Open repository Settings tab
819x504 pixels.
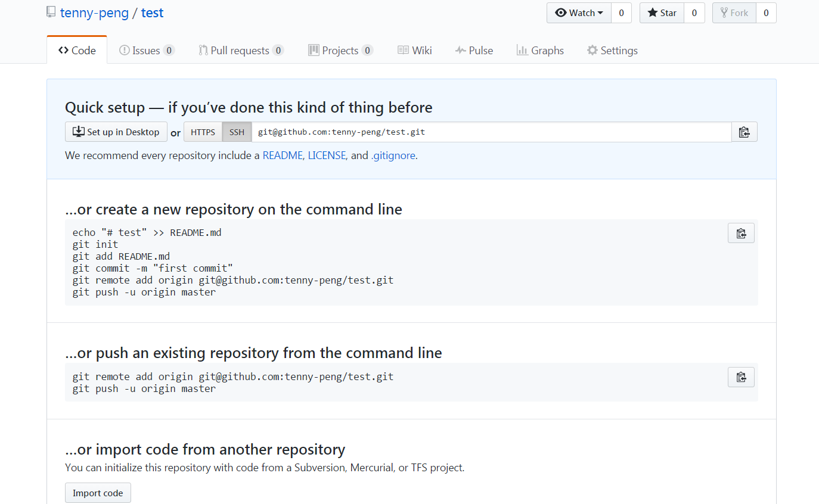click(x=612, y=50)
